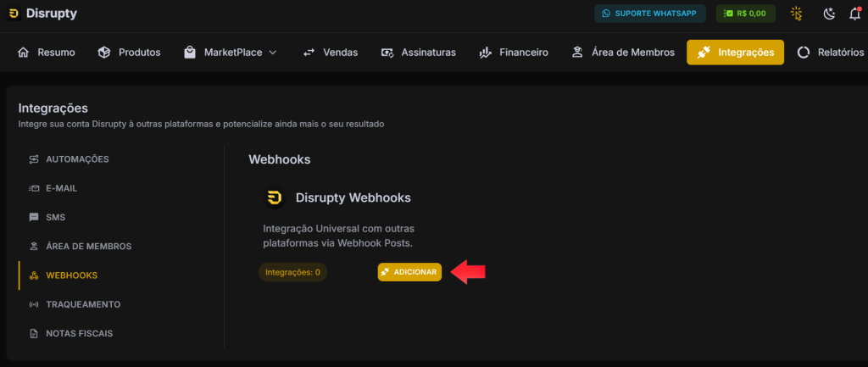
Task: Click the E-mail envelope sidebar icon
Action: click(34, 189)
